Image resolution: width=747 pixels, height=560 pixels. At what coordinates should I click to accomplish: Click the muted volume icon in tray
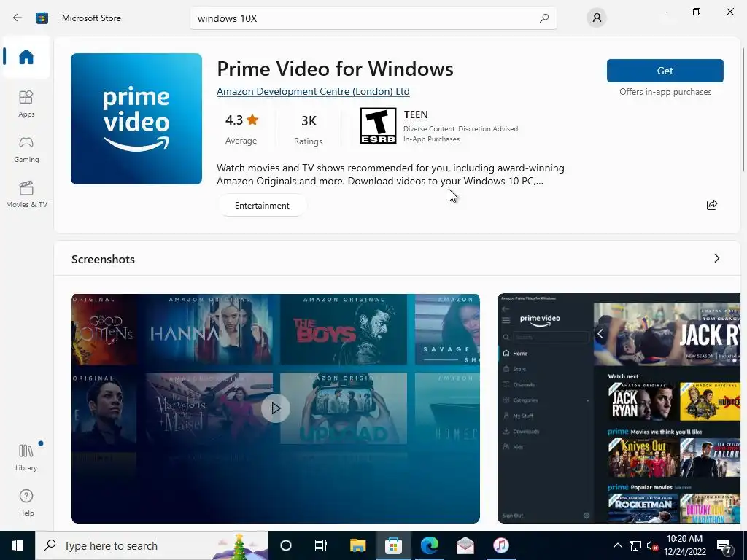point(652,545)
